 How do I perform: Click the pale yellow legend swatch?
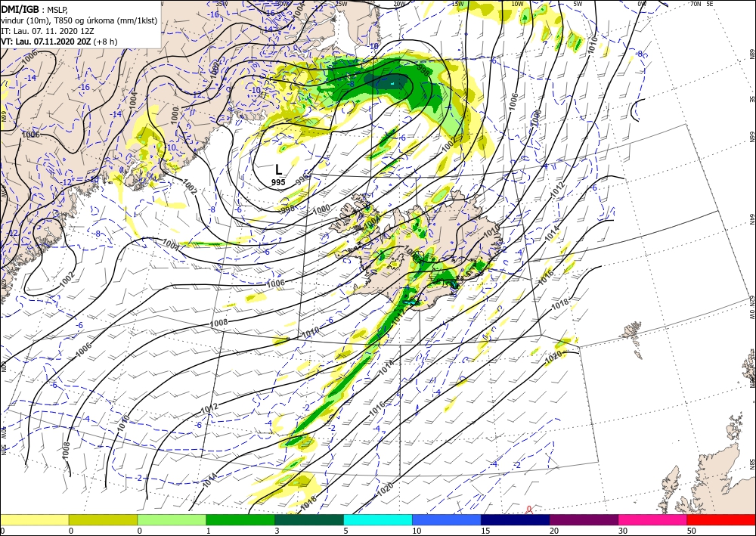34,519
